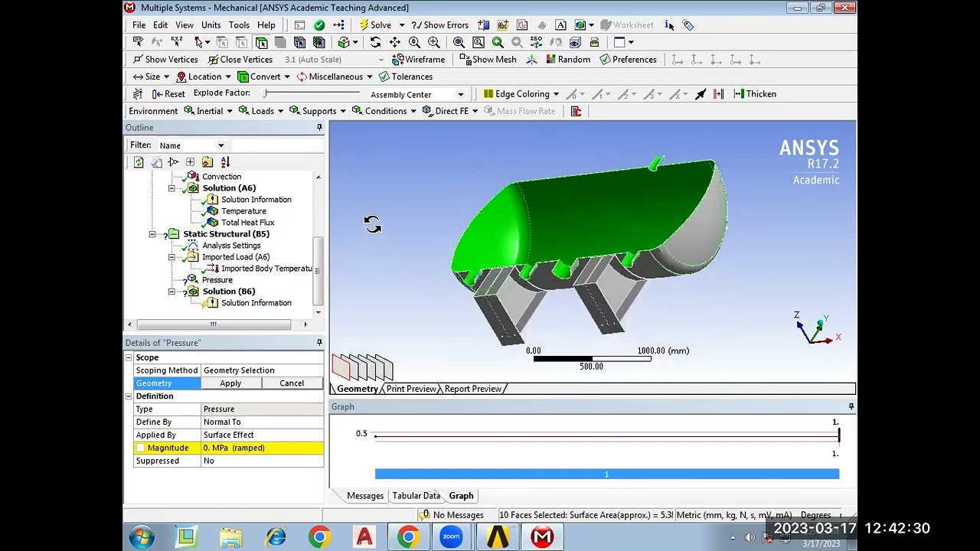This screenshot has width=980, height=551.
Task: Open Annotation Preferences
Action: pos(628,60)
